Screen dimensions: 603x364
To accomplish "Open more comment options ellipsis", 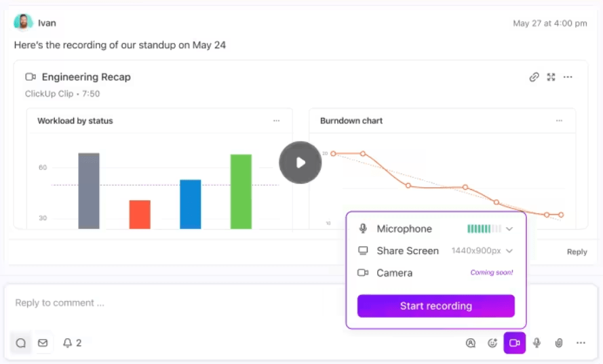I will point(581,343).
